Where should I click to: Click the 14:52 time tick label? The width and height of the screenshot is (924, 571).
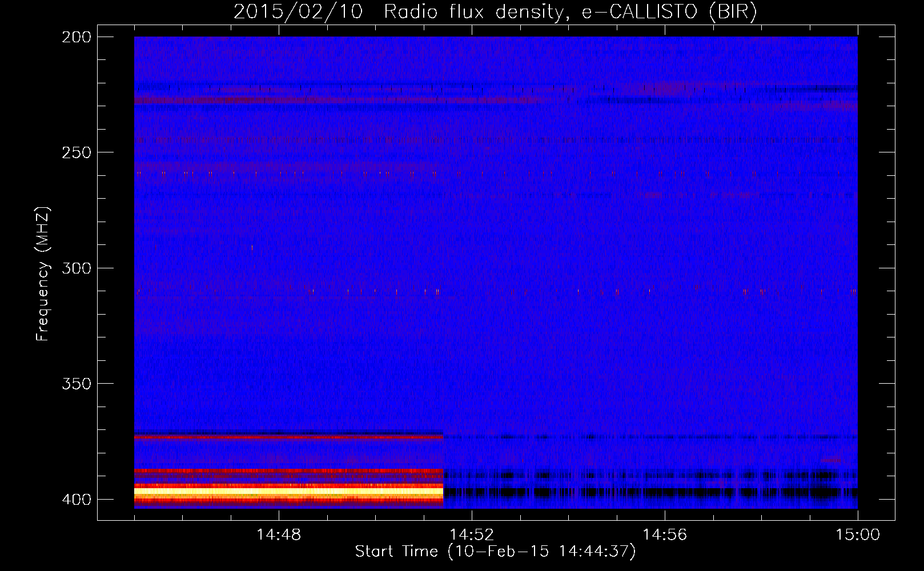472,535
